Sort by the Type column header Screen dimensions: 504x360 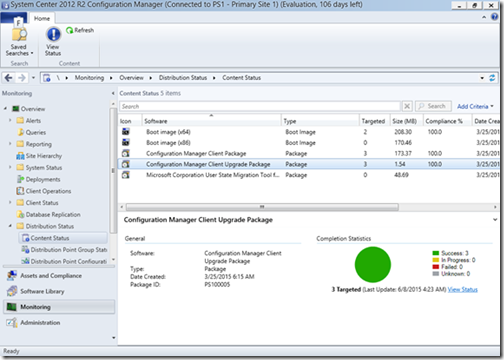[x=320, y=121]
